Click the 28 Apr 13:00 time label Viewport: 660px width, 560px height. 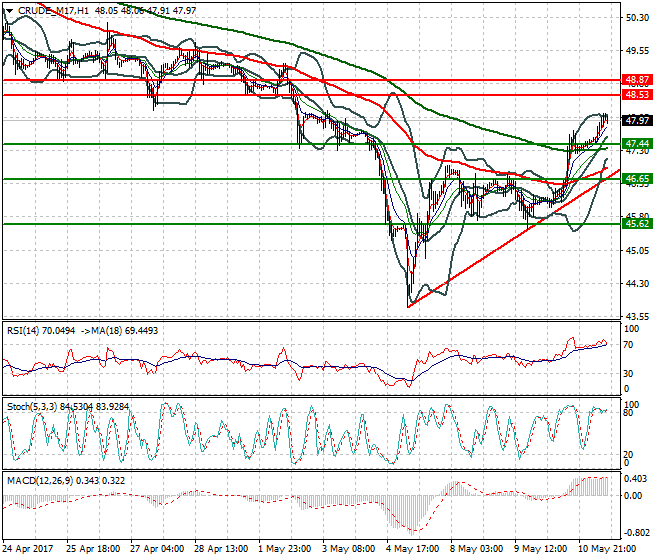(x=221, y=549)
